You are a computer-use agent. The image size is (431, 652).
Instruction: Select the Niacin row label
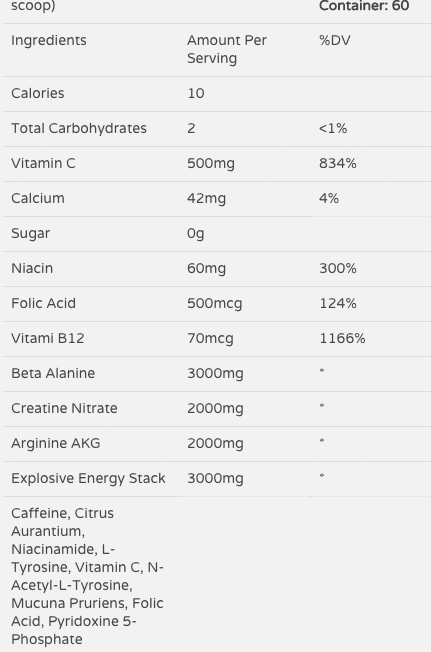point(32,268)
